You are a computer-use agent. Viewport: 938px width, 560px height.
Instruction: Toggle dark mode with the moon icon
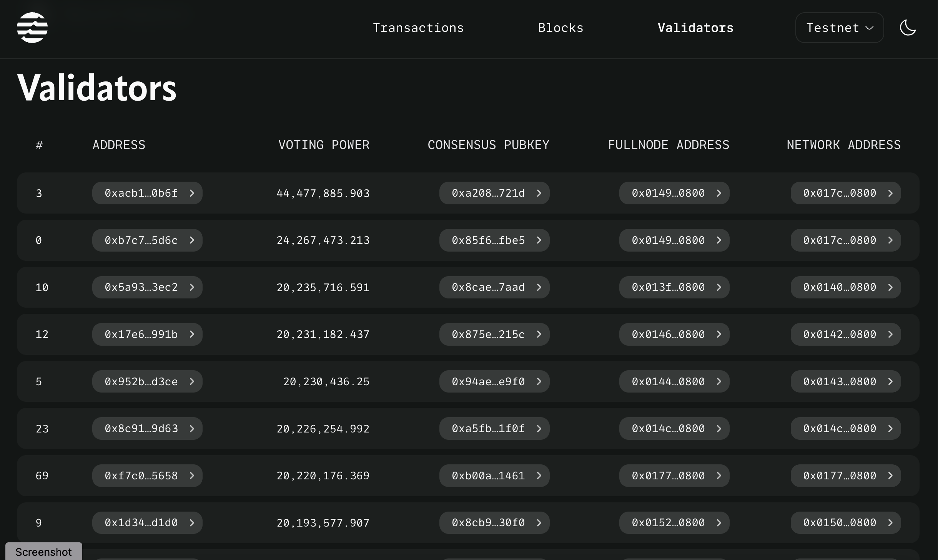[908, 28]
